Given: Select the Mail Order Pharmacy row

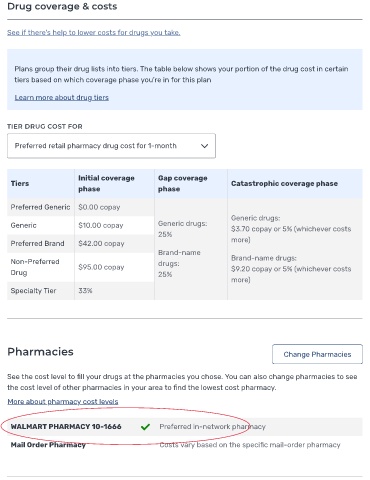Looking at the screenshot, I should (x=185, y=445).
